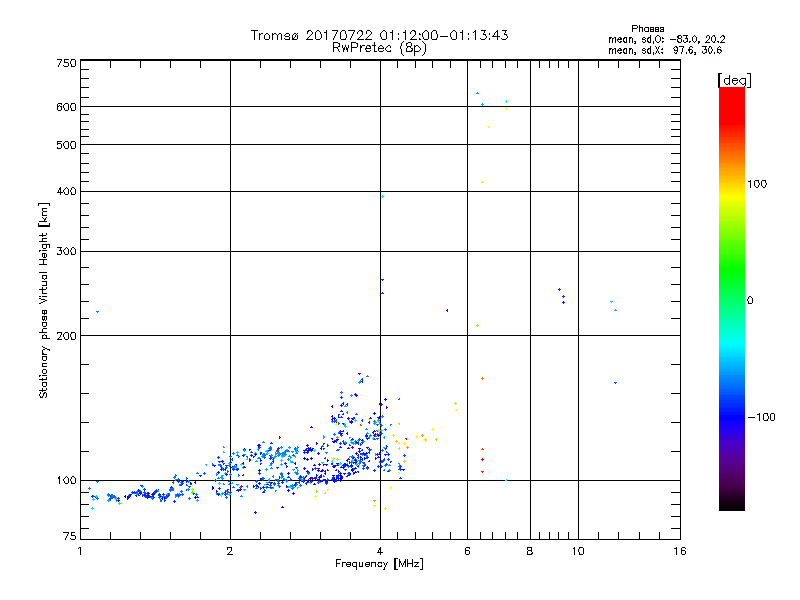Click the '[deg]' colorbar unit label
This screenshot has width=800, height=600.
734,80
